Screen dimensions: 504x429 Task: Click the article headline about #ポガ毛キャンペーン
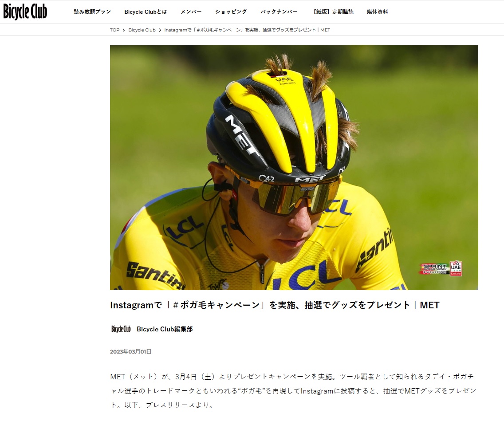[x=275, y=305]
